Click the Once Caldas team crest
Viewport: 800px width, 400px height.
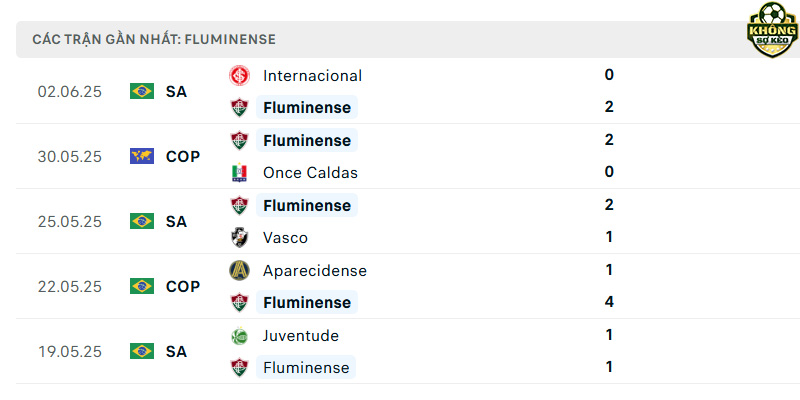239,172
